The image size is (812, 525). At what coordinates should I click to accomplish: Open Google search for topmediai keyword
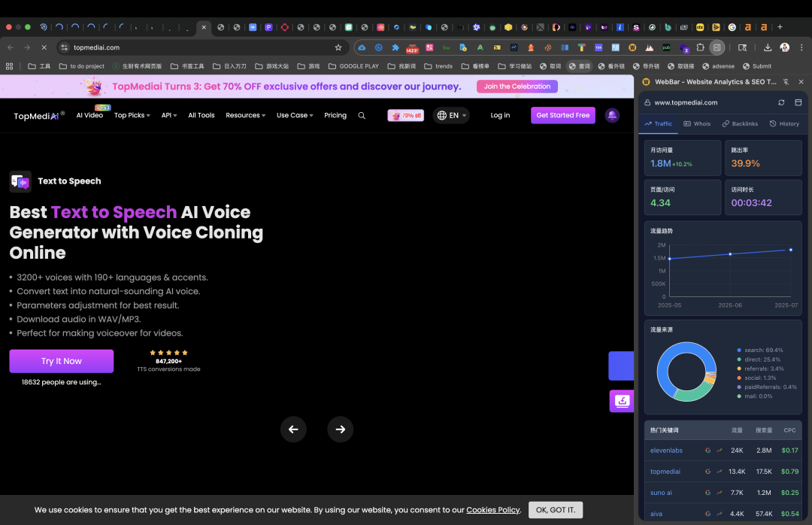708,472
